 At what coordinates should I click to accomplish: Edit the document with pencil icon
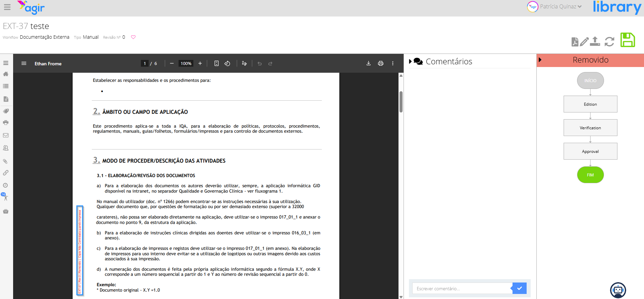click(x=584, y=41)
